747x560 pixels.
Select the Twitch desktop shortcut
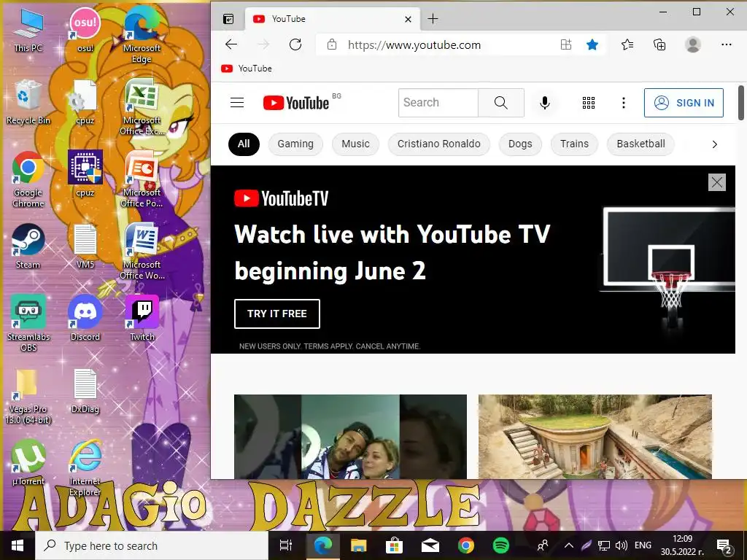142,319
